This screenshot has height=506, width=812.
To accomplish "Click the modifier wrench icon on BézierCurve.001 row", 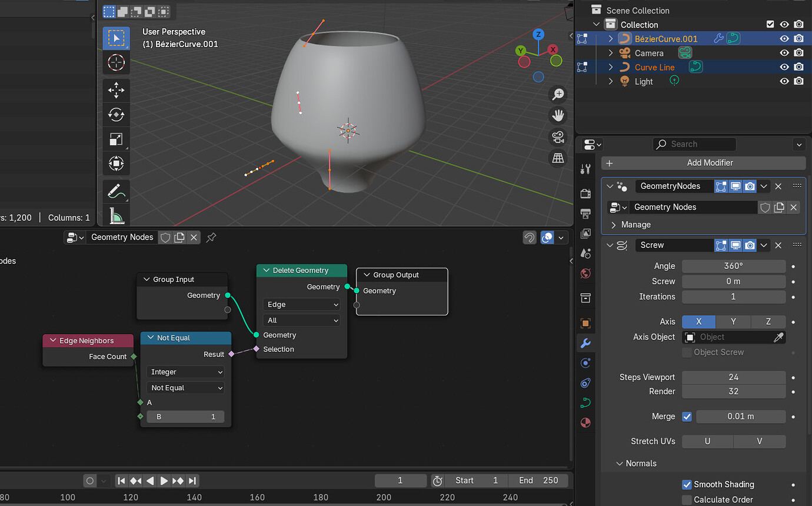I will pos(718,39).
